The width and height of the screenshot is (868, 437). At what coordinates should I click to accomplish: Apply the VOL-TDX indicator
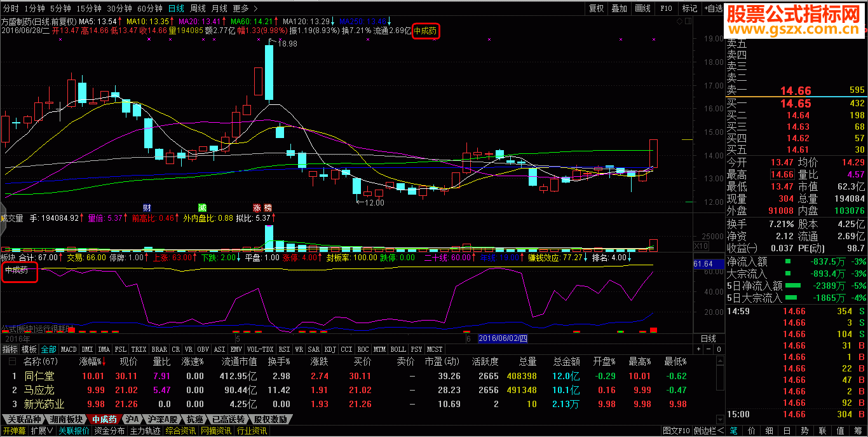260,349
